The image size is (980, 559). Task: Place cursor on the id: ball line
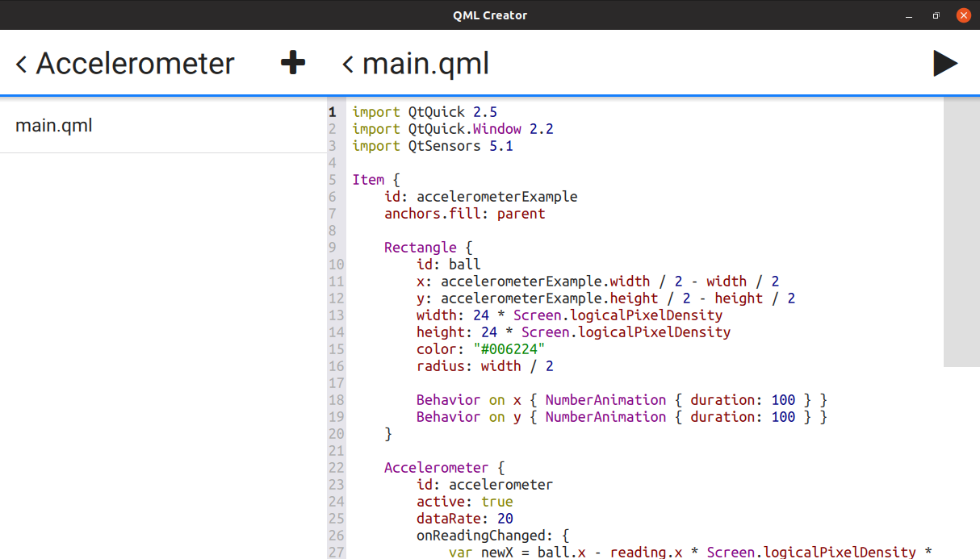(x=448, y=265)
